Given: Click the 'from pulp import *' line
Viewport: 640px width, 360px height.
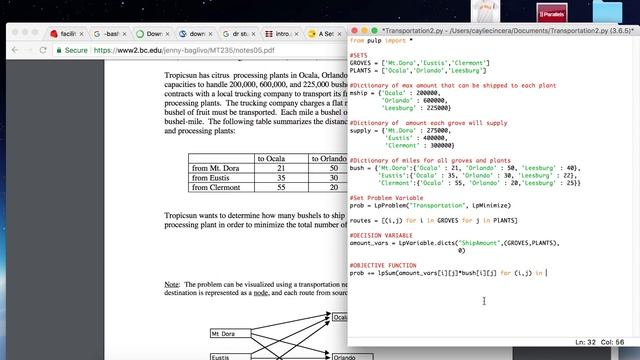Looking at the screenshot, I should [x=381, y=40].
